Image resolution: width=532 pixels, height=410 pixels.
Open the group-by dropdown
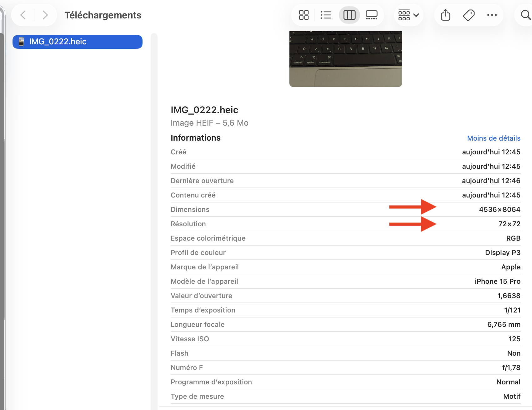point(408,15)
